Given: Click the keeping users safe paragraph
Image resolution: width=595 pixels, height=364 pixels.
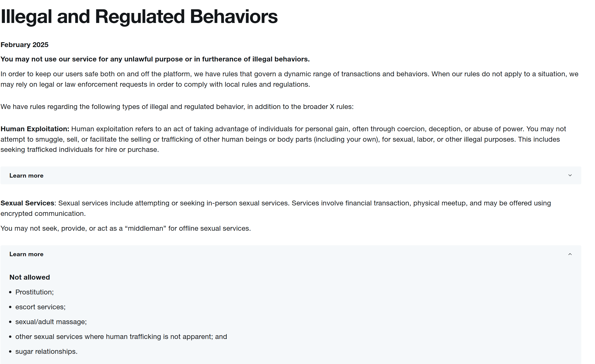Looking at the screenshot, I should tap(289, 79).
